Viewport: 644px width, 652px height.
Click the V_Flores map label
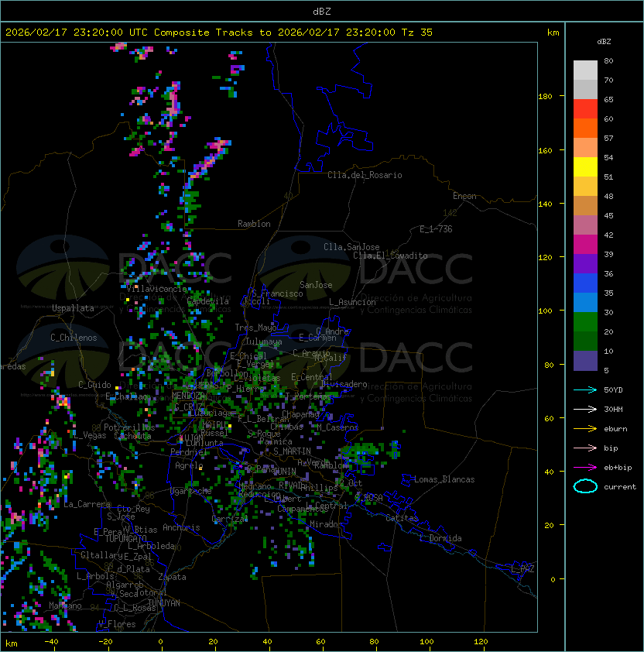click(x=117, y=624)
